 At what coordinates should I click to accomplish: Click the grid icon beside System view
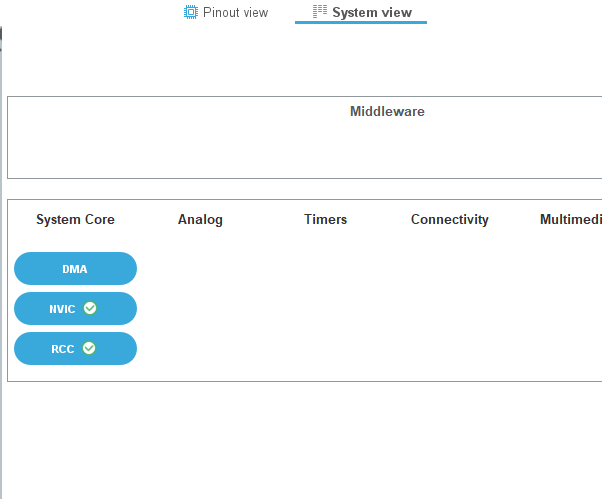point(320,13)
